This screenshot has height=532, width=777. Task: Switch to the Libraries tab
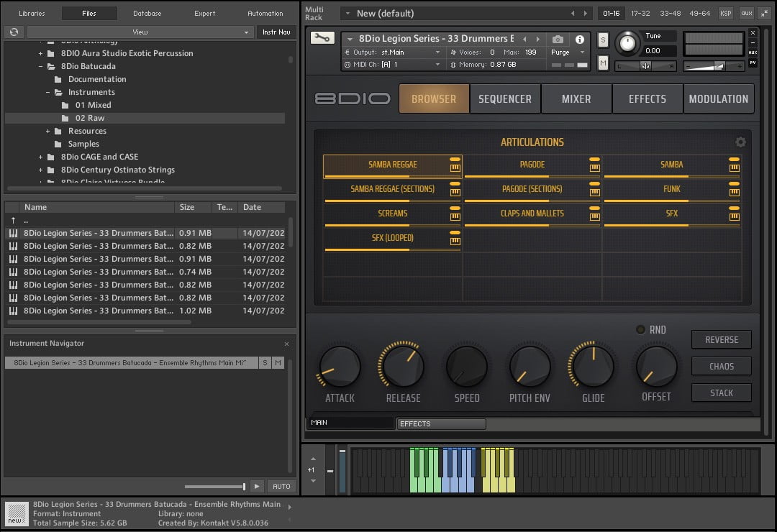pos(32,14)
